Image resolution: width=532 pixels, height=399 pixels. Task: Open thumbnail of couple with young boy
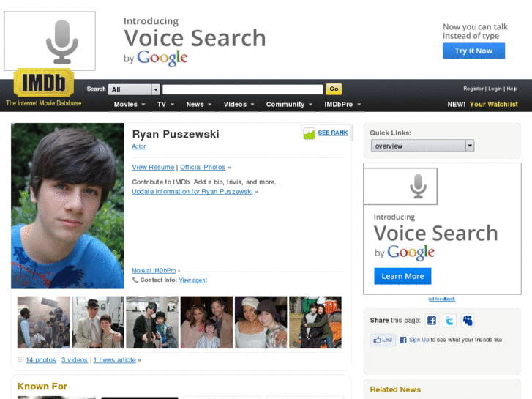[x=206, y=322]
